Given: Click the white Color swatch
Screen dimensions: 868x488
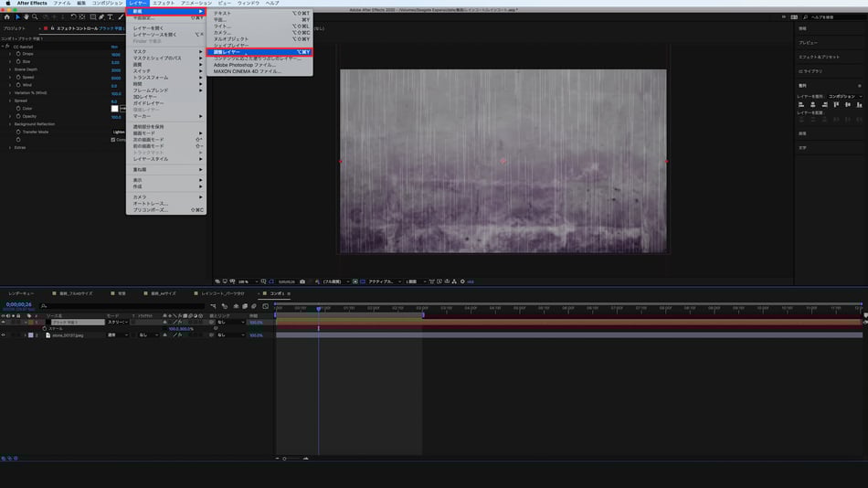Looking at the screenshot, I should point(115,109).
